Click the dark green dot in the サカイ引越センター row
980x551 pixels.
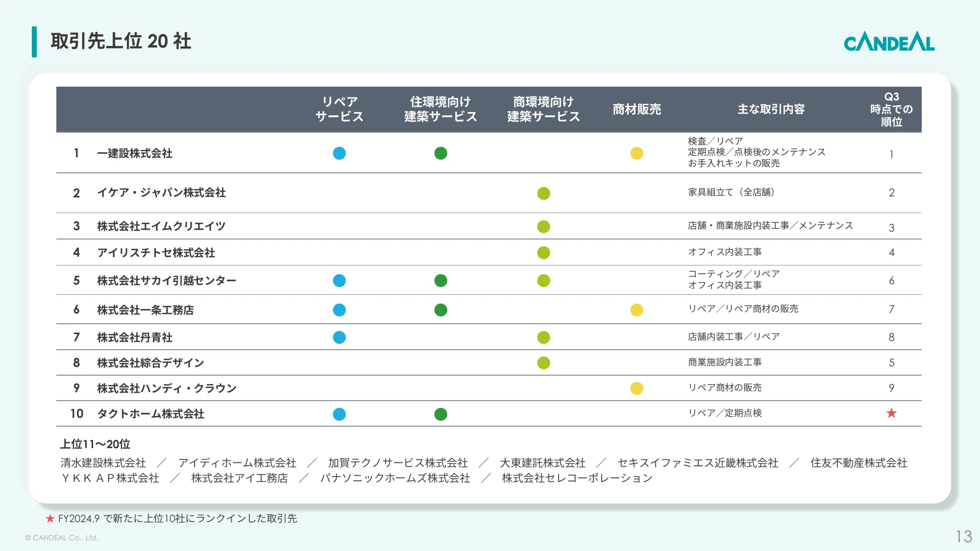coord(441,281)
